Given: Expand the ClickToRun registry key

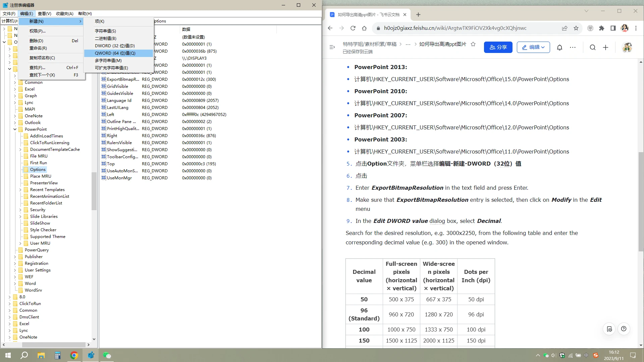Looking at the screenshot, I should pyautogui.click(x=9, y=304).
